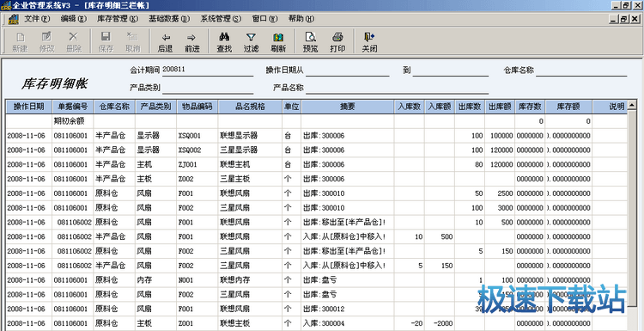
Task: Click the 单据编号 column header
Action: coord(73,107)
